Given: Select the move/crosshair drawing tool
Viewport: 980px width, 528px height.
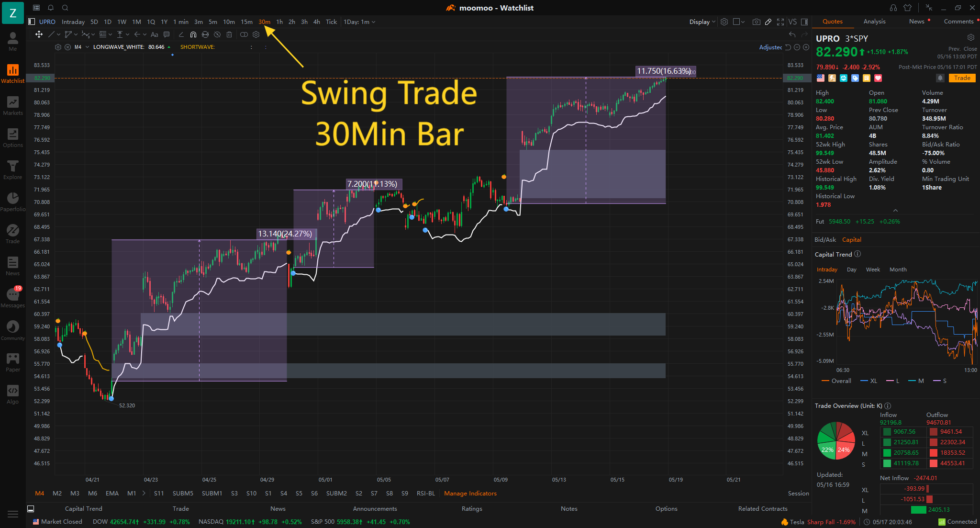Looking at the screenshot, I should point(39,34).
